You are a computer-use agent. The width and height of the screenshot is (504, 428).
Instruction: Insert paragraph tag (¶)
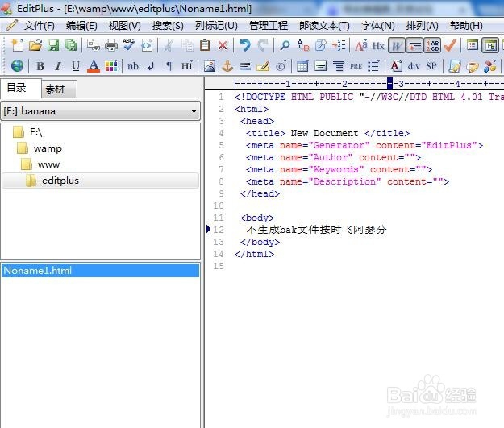[169, 66]
